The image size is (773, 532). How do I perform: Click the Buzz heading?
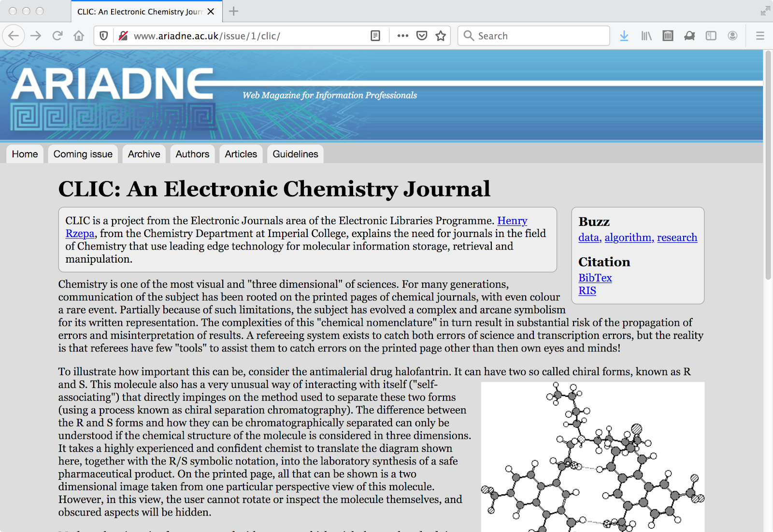point(594,222)
